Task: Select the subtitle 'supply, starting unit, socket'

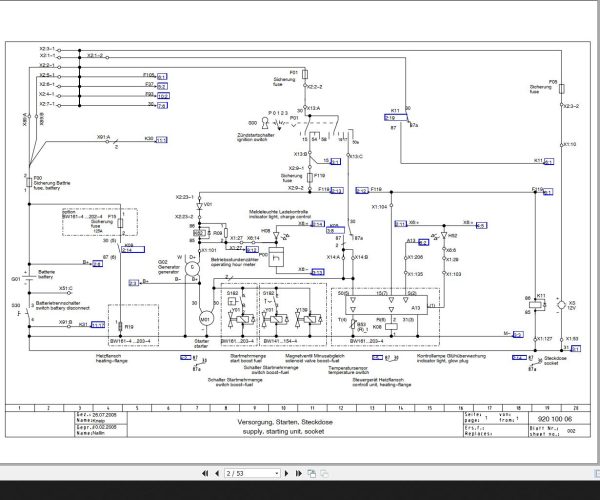Action: coord(283,431)
